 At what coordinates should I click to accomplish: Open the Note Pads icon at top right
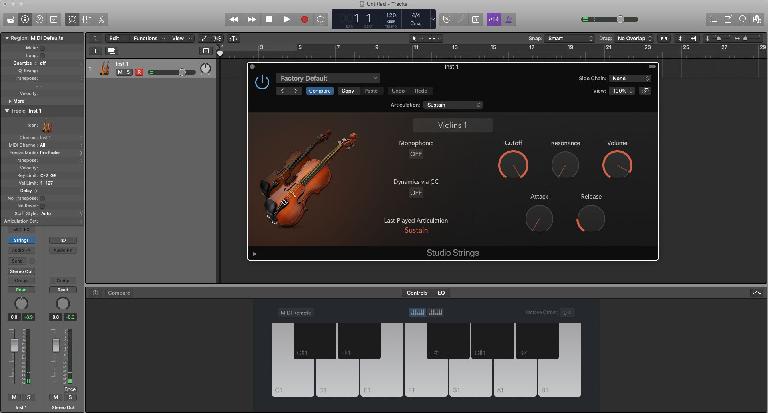[x=728, y=20]
